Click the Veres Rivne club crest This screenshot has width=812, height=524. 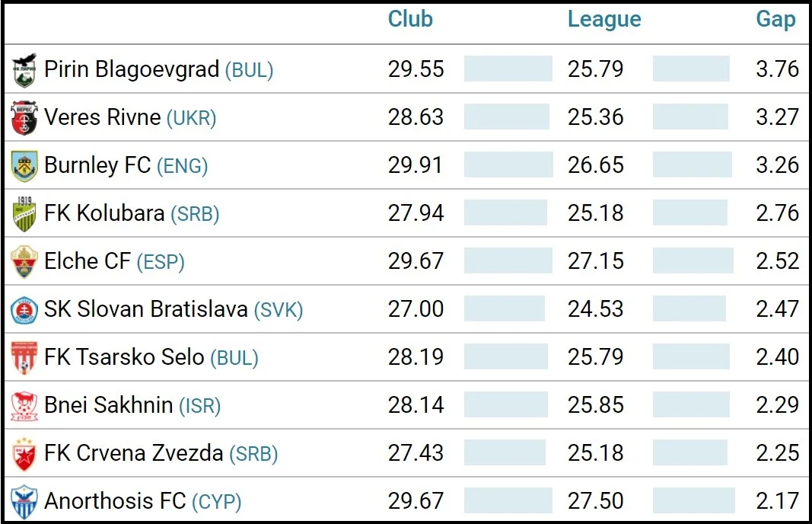pyautogui.click(x=24, y=118)
